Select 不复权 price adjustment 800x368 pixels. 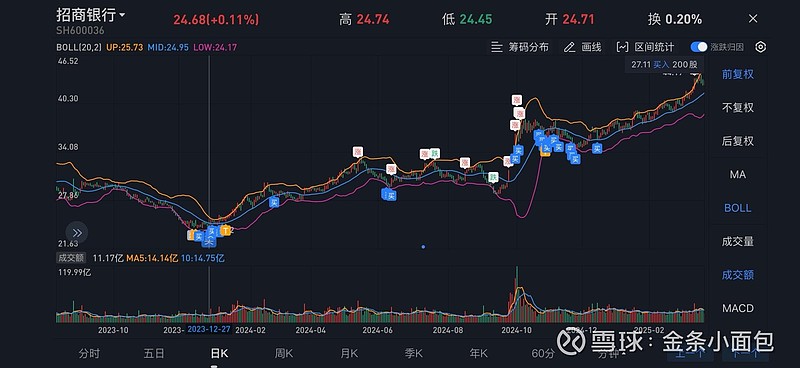[x=737, y=108]
